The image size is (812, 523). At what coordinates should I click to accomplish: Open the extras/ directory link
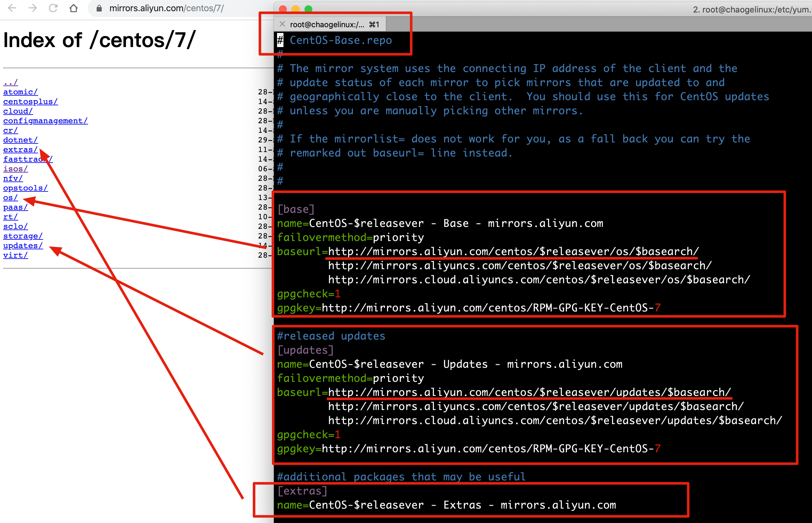pyautogui.click(x=20, y=149)
